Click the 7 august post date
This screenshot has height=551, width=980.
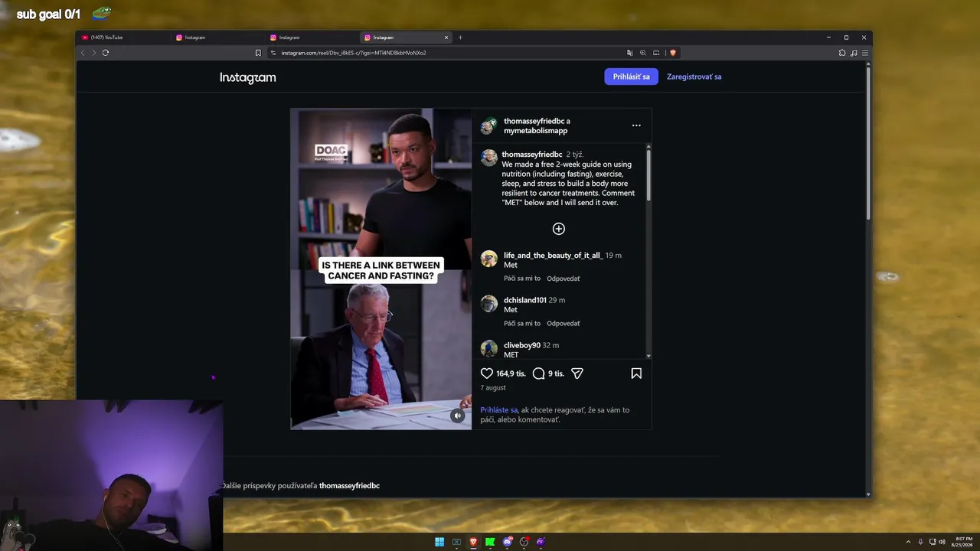[493, 388]
